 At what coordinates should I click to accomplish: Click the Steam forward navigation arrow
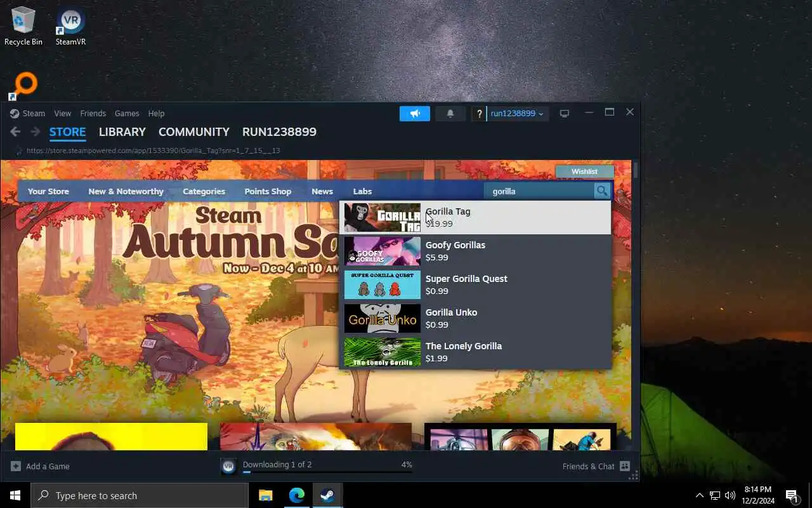pos(36,131)
